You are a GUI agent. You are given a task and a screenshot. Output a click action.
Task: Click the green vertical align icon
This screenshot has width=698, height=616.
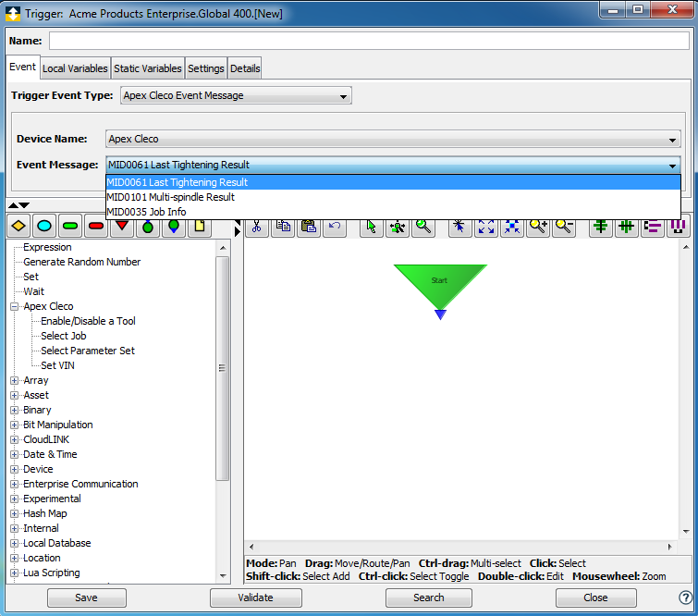click(x=626, y=227)
